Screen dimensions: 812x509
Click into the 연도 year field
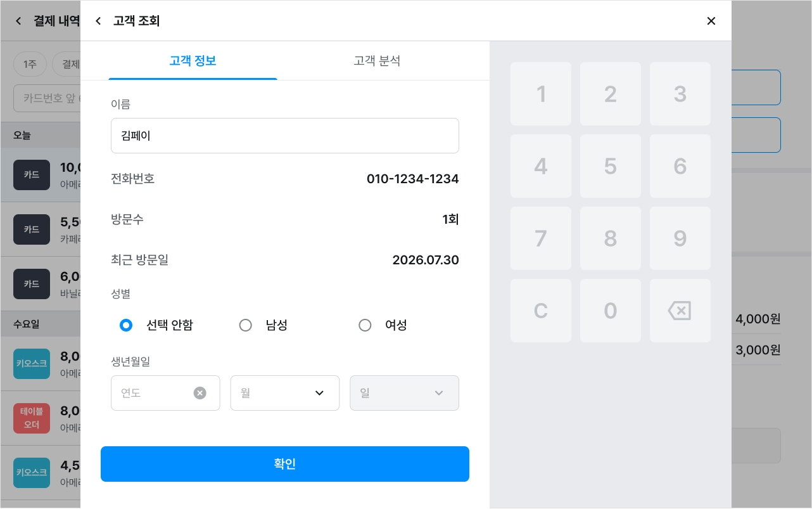click(x=152, y=393)
